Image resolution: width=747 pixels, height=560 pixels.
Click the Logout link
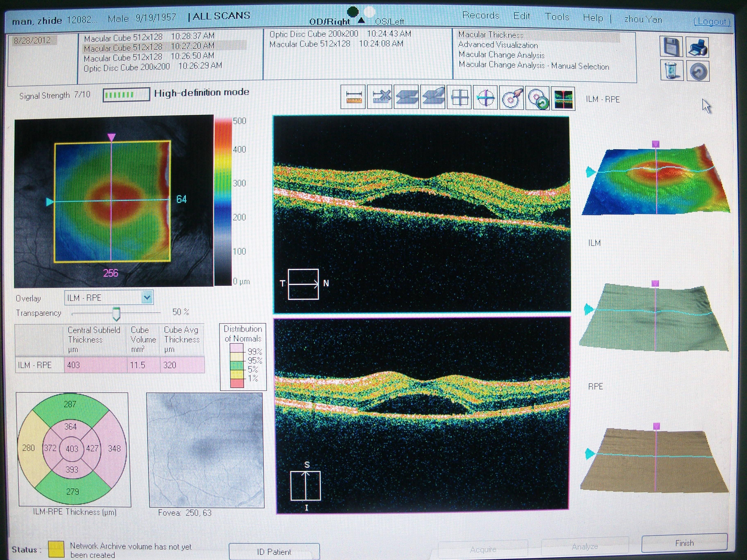click(712, 22)
